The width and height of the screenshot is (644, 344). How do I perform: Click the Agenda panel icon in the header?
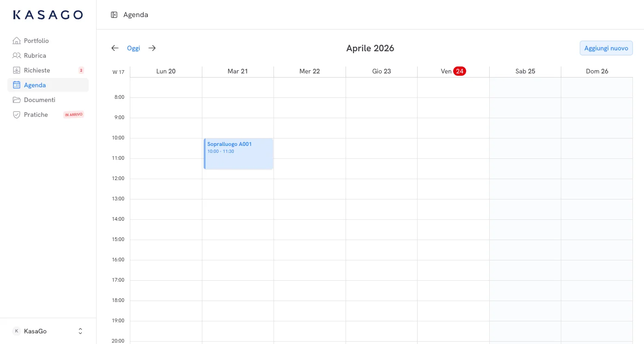(x=114, y=14)
